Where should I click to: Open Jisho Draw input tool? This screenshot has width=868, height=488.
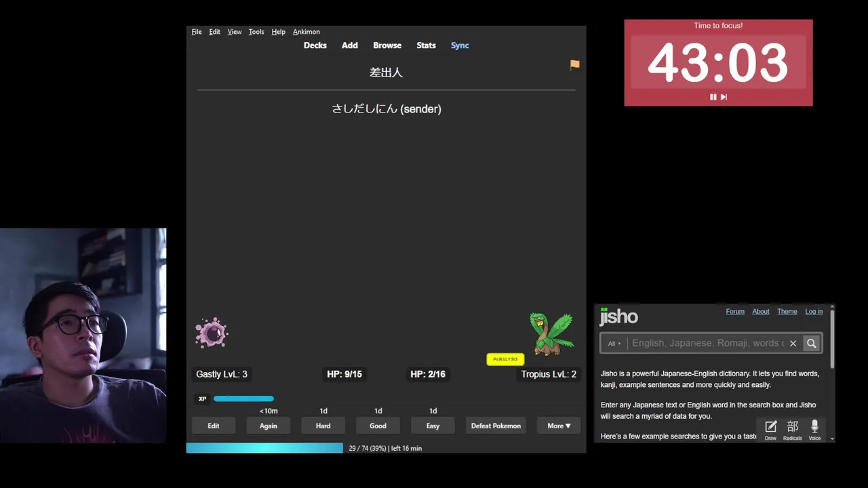[x=770, y=430]
